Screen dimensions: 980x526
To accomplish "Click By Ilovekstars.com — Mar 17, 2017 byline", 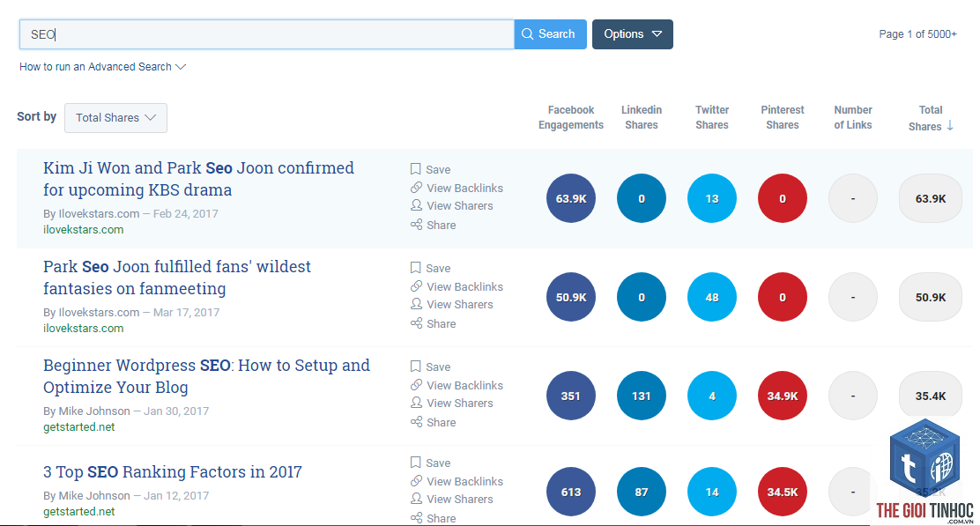I will coord(131,313).
